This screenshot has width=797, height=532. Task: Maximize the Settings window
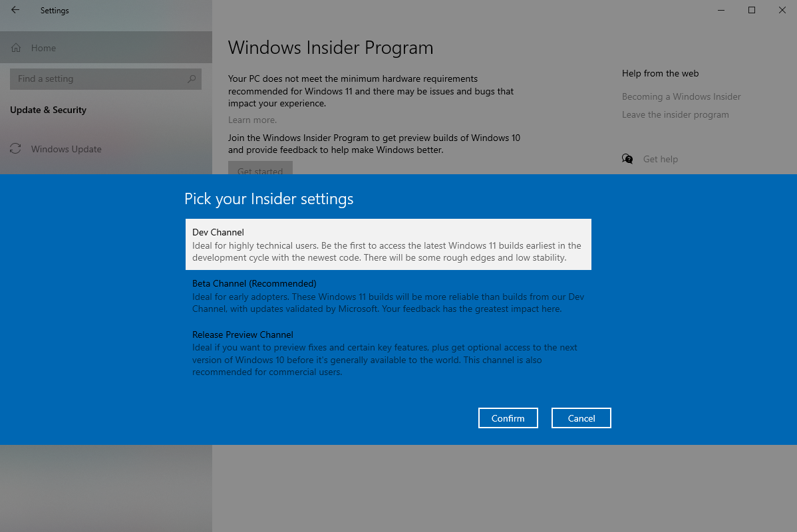click(x=751, y=10)
